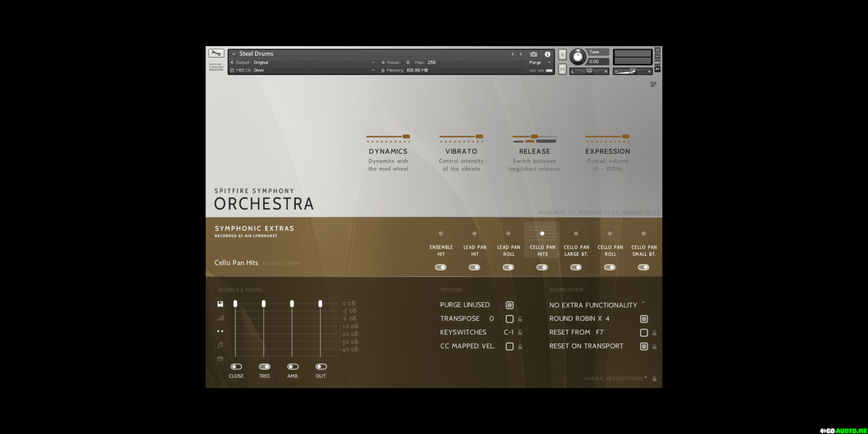Image resolution: width=868 pixels, height=434 pixels.
Task: Toggle the Tree mic switch
Action: 264,367
